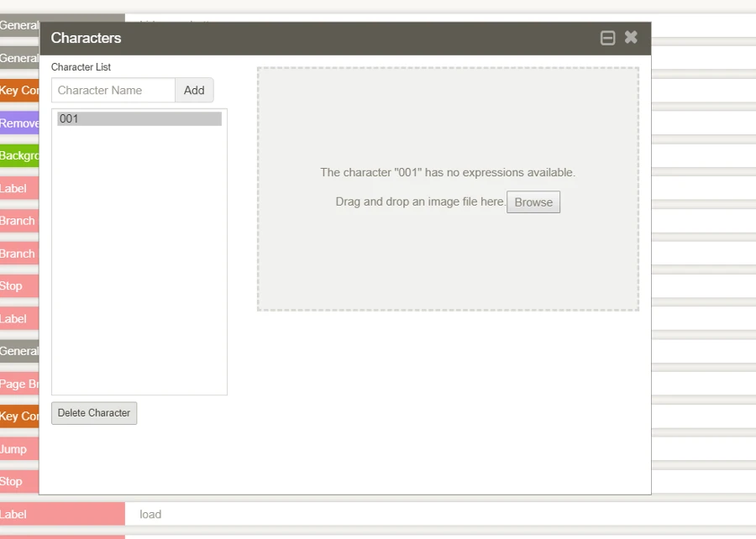Select the Stop block below Jump
756x539 pixels.
(x=19, y=481)
